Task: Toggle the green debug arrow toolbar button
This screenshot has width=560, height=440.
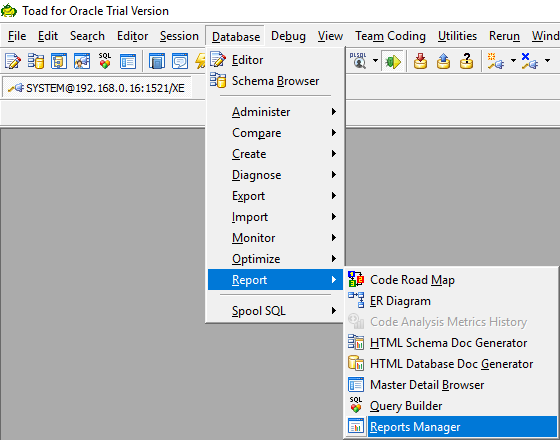Action: pos(392,61)
